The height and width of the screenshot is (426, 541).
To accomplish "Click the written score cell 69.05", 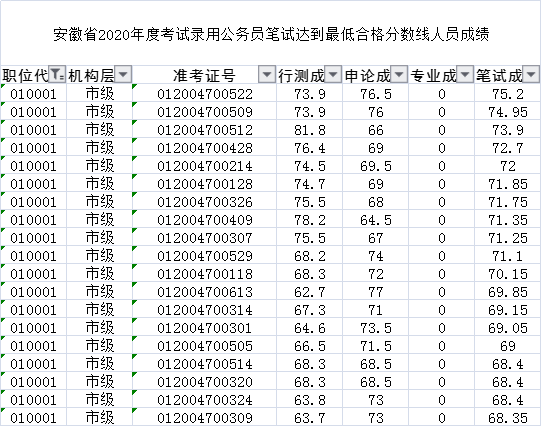I will [x=508, y=328].
